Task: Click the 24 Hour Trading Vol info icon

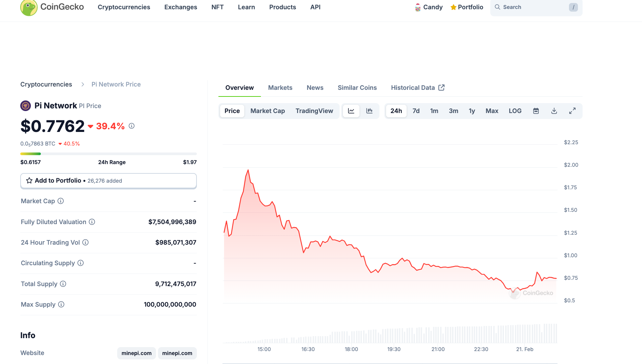Action: [85, 242]
